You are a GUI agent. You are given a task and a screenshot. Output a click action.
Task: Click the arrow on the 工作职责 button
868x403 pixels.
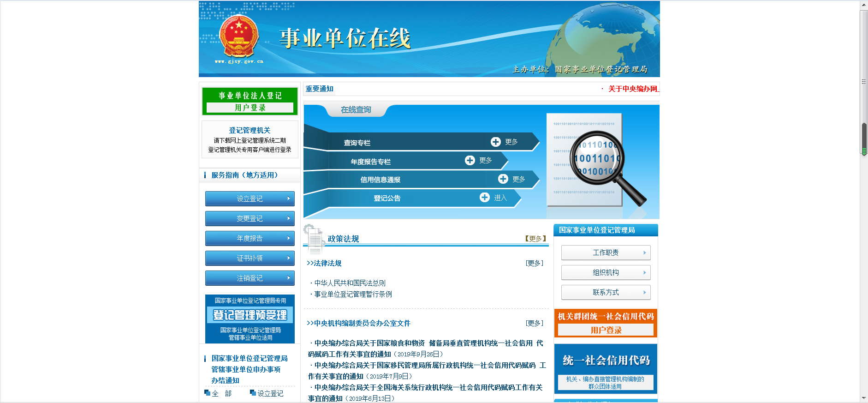(645, 253)
